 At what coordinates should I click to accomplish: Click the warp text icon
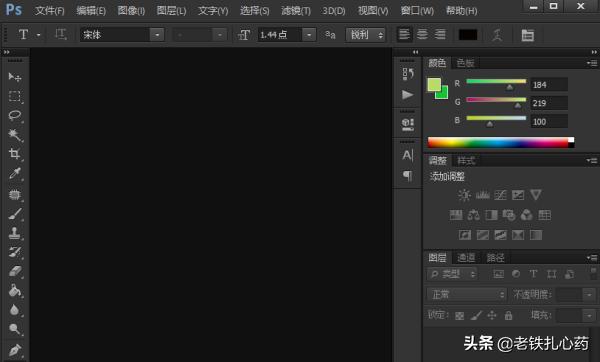[497, 35]
